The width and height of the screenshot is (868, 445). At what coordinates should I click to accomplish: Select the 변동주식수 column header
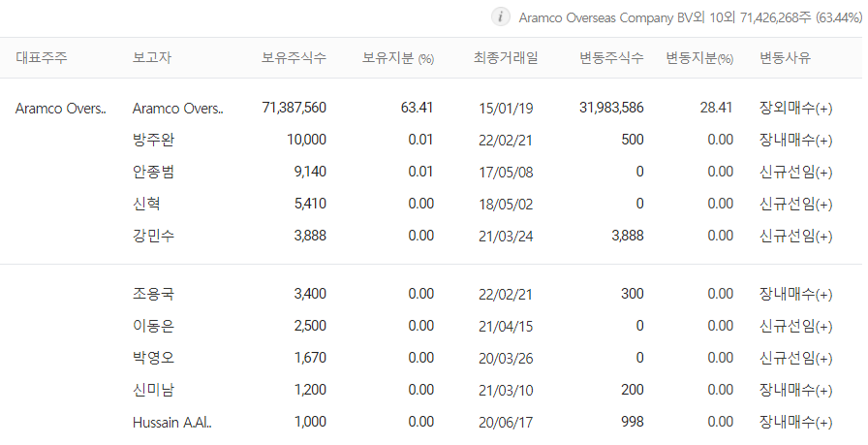pos(611,57)
